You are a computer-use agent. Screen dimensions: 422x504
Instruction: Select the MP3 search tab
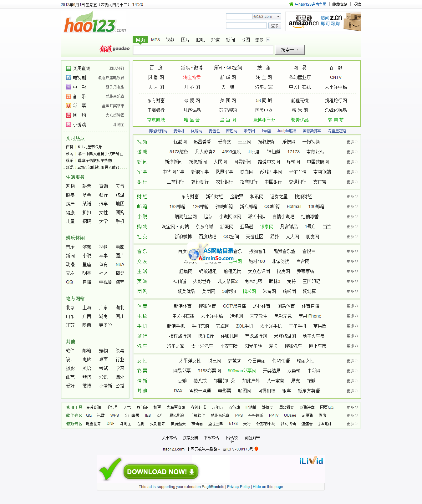(155, 40)
